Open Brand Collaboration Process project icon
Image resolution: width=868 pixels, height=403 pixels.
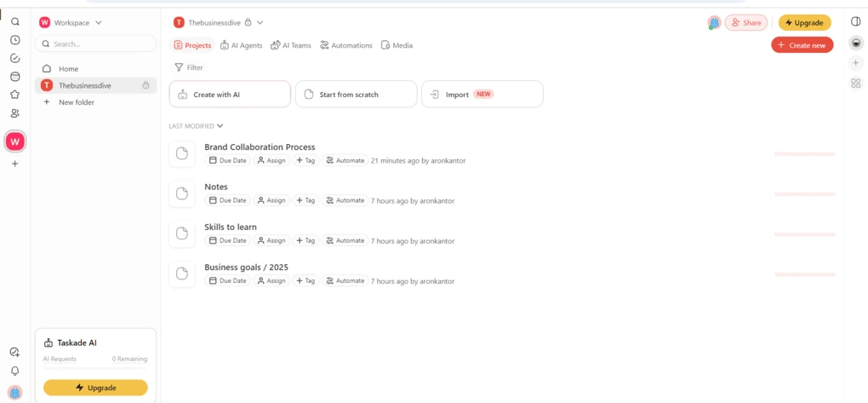tap(181, 153)
